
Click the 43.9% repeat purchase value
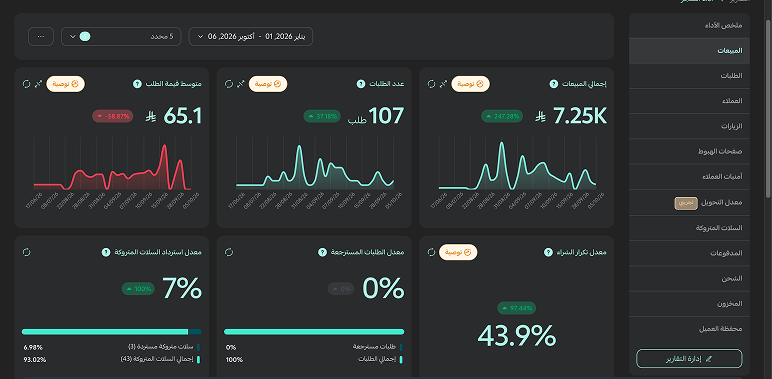[516, 337]
